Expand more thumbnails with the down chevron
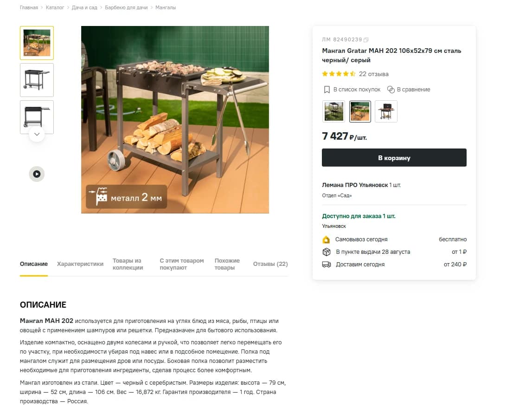The width and height of the screenshot is (532, 413). point(37,135)
